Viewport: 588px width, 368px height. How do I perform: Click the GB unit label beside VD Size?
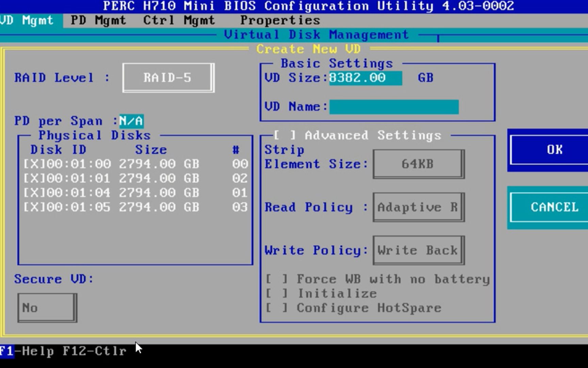click(x=426, y=78)
